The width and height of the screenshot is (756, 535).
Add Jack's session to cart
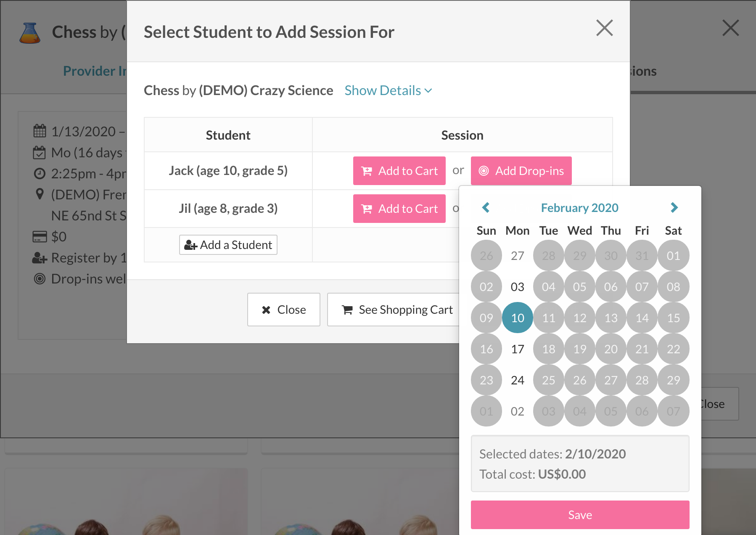[399, 171]
